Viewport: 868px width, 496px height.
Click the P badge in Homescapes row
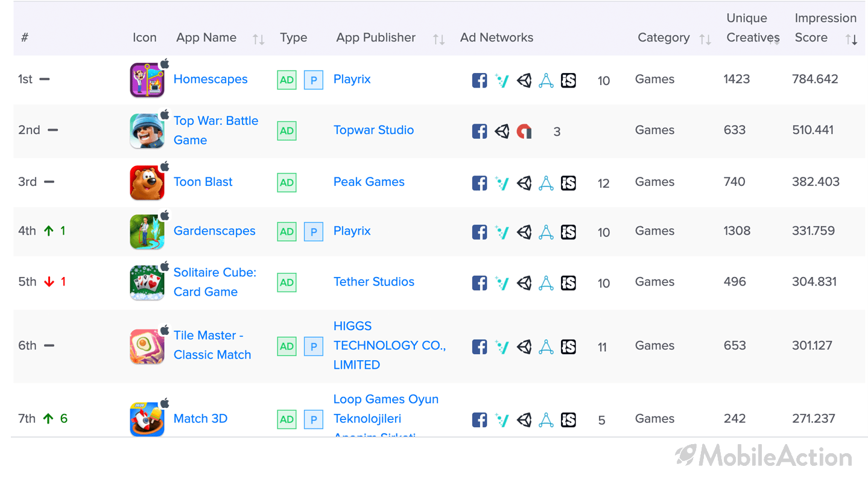(314, 80)
